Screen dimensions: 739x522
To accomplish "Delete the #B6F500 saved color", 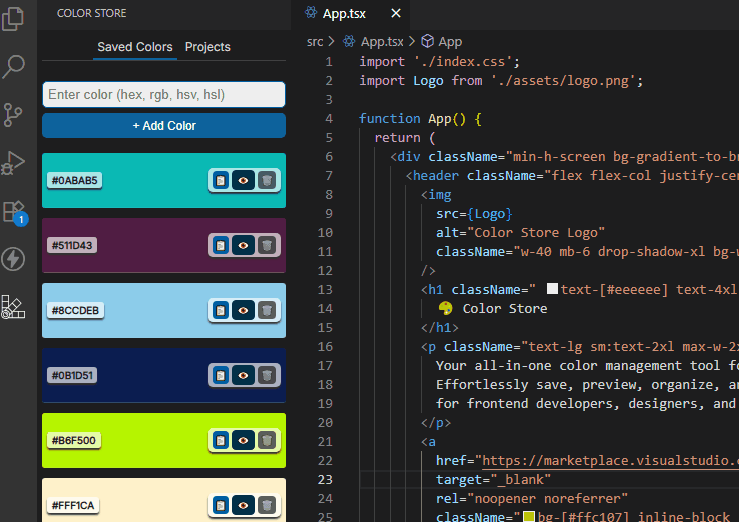I will pyautogui.click(x=267, y=440).
